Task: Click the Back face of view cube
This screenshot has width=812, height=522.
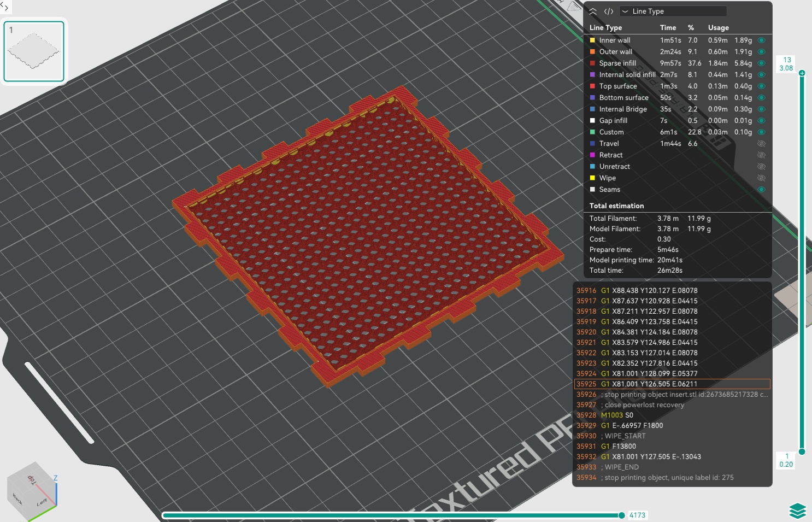Action: point(18,498)
